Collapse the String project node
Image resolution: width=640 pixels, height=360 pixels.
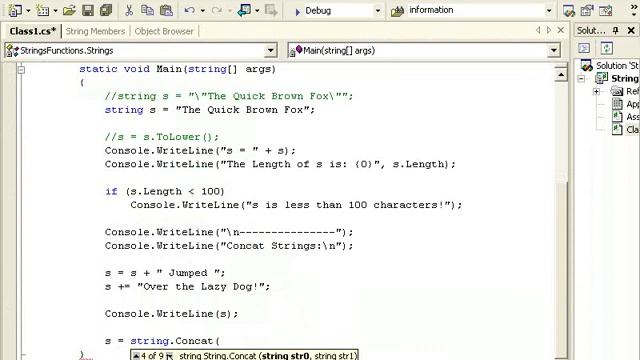click(581, 78)
